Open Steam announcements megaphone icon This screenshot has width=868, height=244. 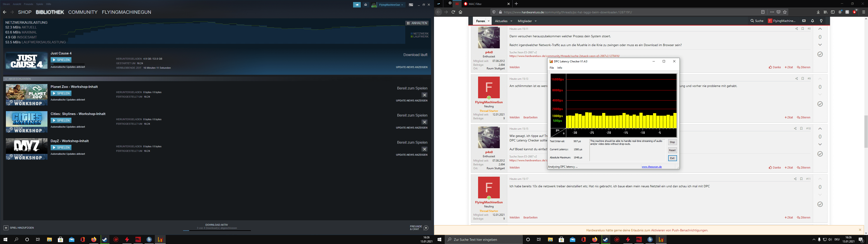(x=357, y=5)
